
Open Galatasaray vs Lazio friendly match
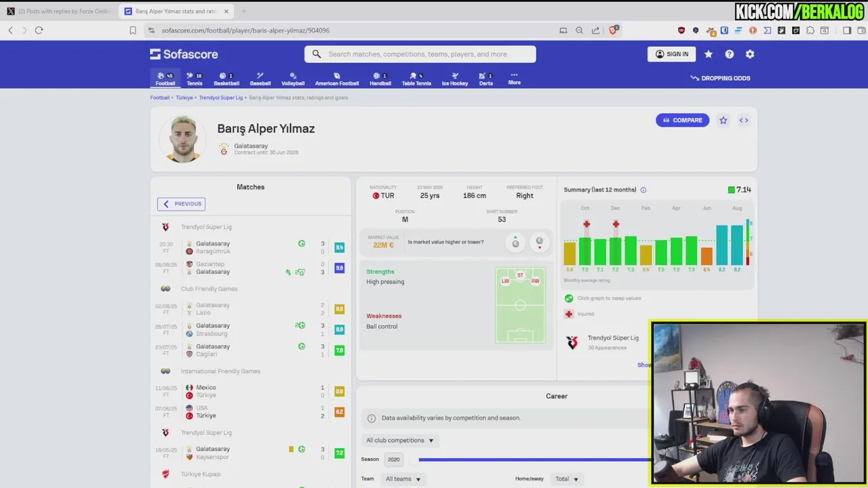point(251,309)
